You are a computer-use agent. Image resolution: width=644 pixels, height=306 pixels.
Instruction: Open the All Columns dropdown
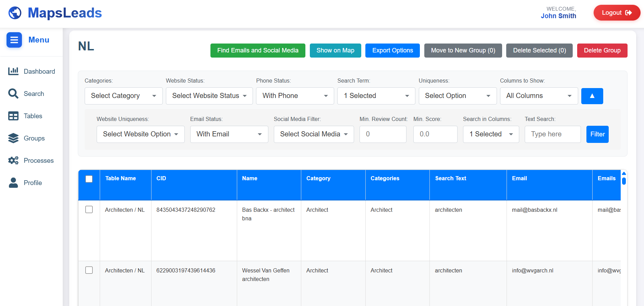539,96
